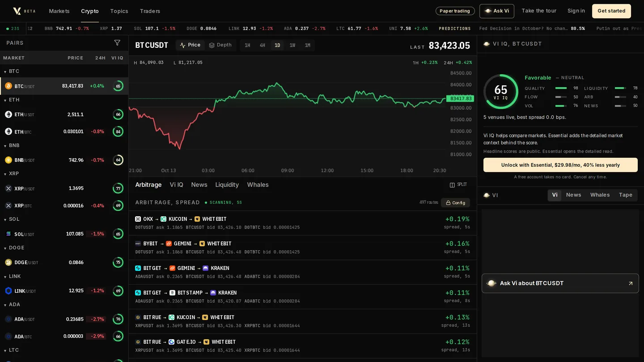Click the Dogecoin icon for DOGE/USDT
Viewport: 644px width, 362px height.
pyautogui.click(x=8, y=262)
